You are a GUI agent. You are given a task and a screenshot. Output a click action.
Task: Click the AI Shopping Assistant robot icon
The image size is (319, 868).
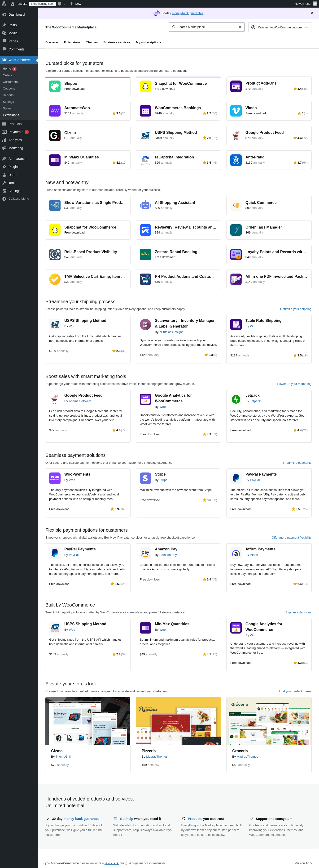coord(145,205)
